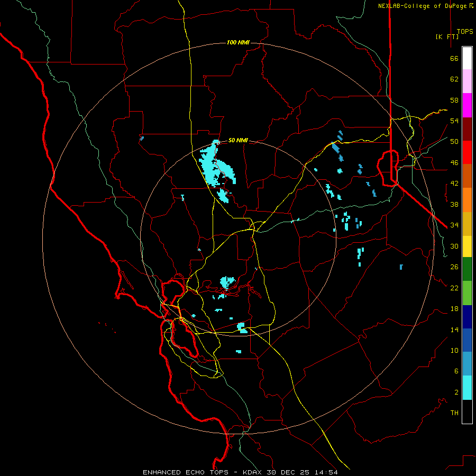Pick the medium blue legend swatch
Viewport: 476px width, 476px height.
(x=467, y=340)
